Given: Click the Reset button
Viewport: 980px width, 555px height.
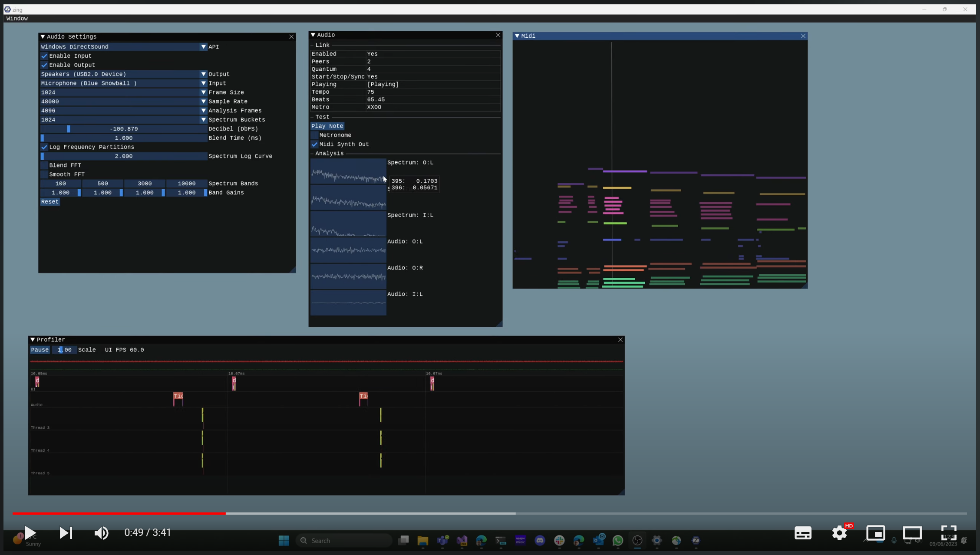Looking at the screenshot, I should (x=49, y=202).
